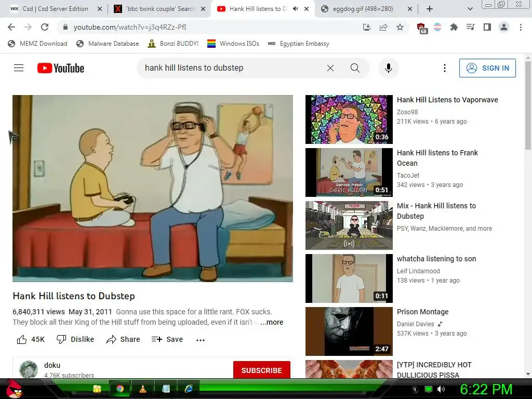Click the address bar URL
Image resolution: width=532 pixels, height=399 pixels.
(130, 27)
